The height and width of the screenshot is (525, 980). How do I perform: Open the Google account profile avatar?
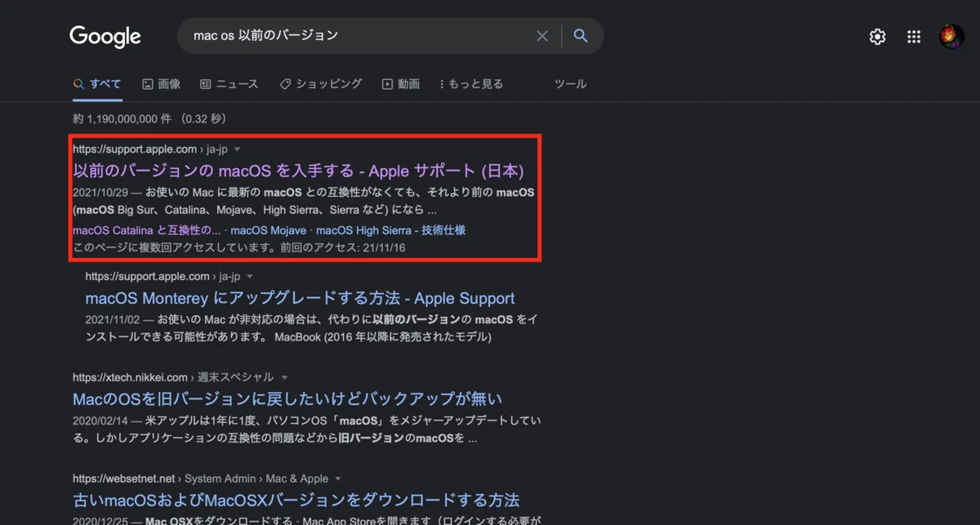951,37
